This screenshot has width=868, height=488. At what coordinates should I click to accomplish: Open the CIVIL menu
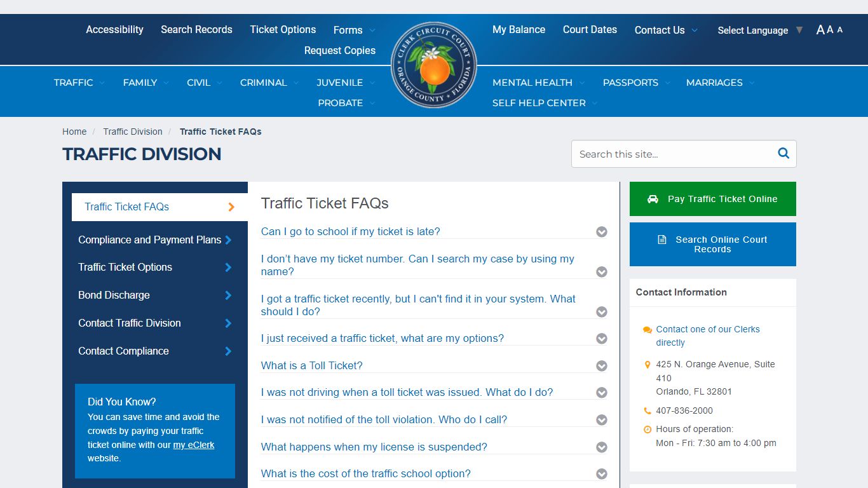tap(205, 83)
